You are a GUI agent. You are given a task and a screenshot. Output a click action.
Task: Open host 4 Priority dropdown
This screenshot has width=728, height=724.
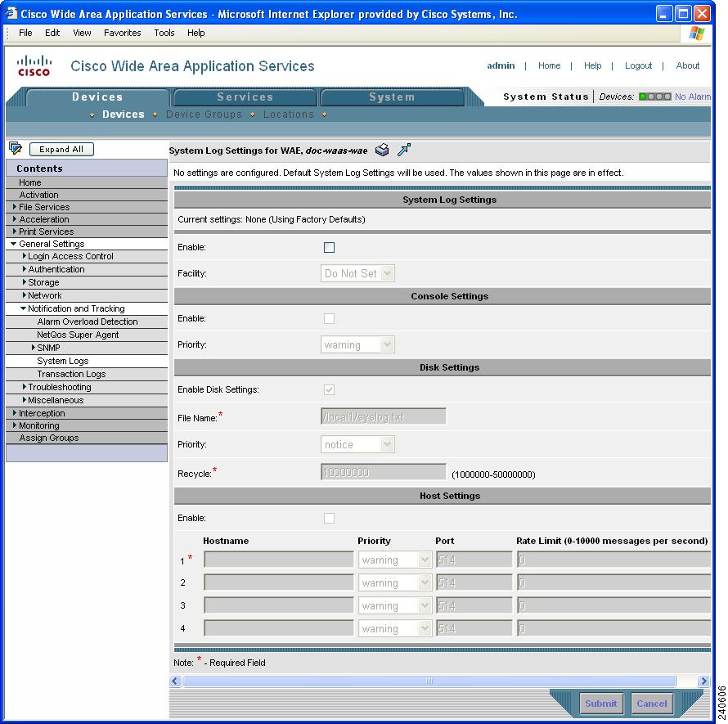394,628
